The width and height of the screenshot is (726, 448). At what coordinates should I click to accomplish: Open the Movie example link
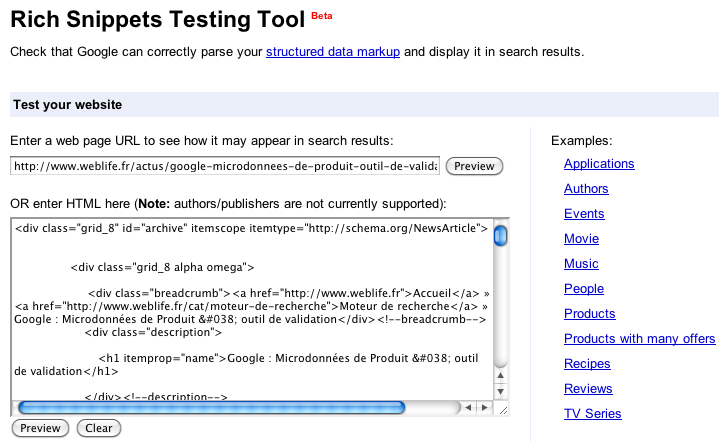[581, 239]
